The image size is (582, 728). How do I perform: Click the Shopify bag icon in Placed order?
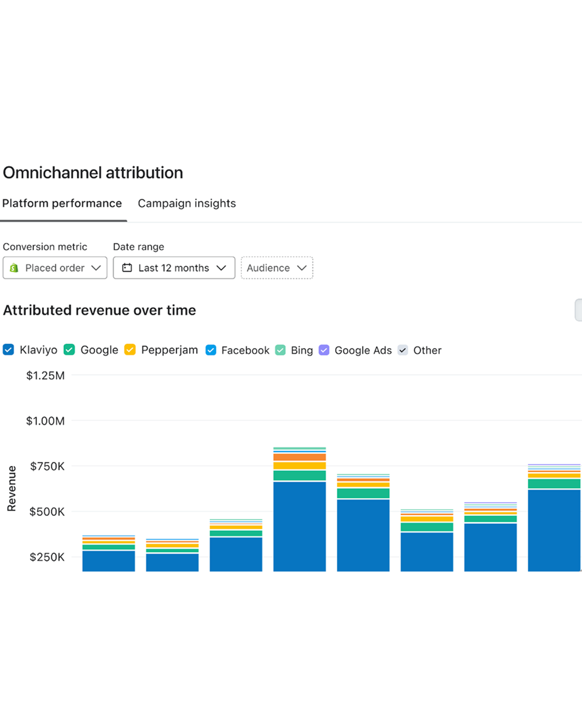coord(14,268)
